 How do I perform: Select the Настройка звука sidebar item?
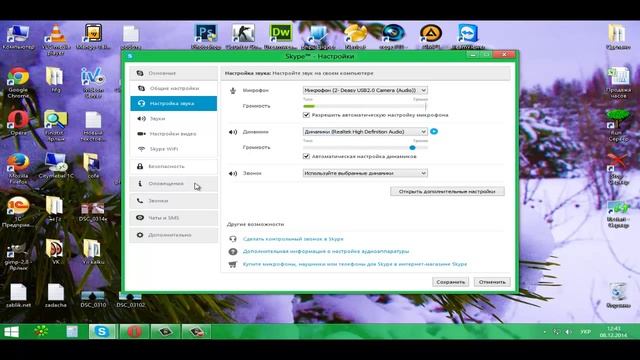(x=173, y=103)
